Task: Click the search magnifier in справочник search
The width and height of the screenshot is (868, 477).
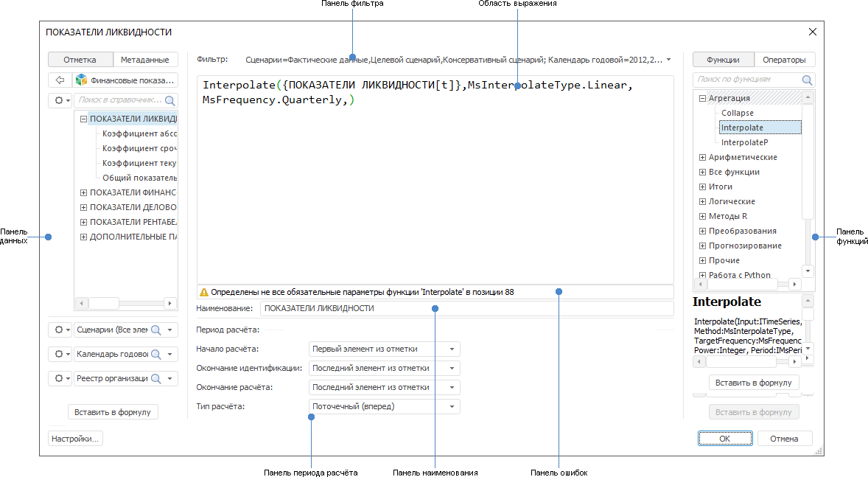Action: [170, 100]
